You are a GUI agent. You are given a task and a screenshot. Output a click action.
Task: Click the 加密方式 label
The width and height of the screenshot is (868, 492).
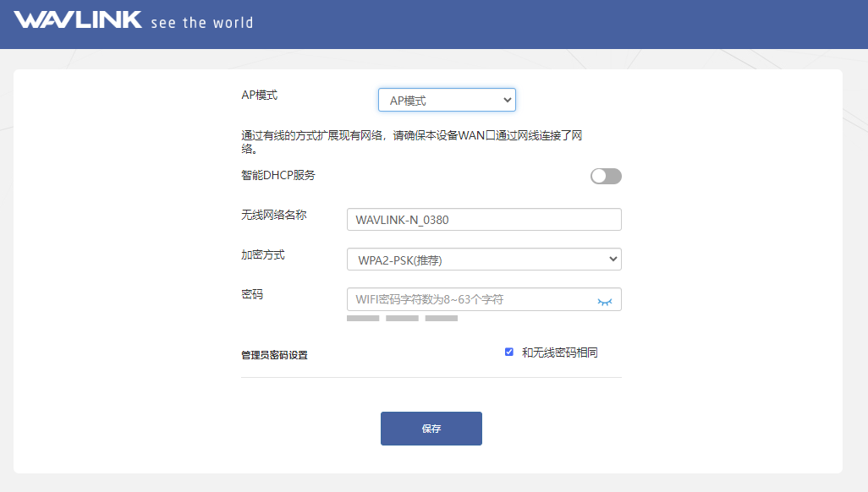[x=263, y=254]
